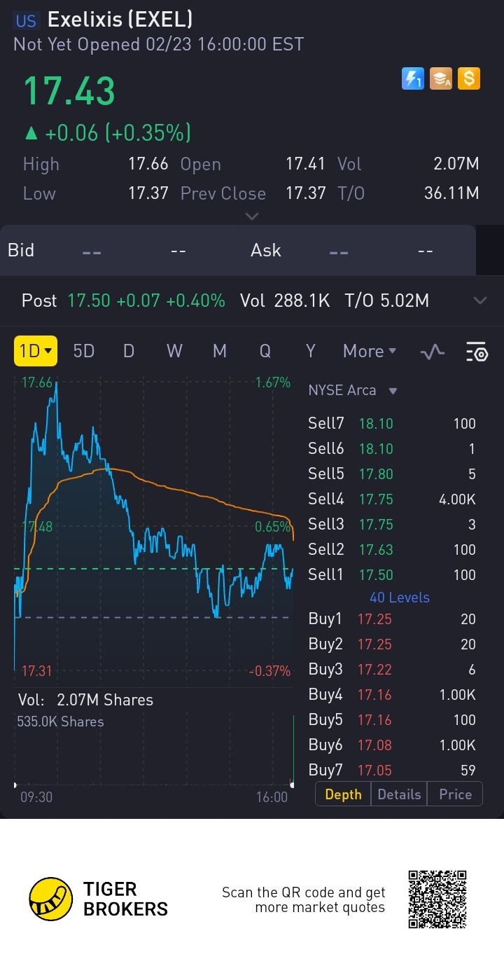Open the 1D timeframe dropdown
This screenshot has height=980, width=504.
point(35,351)
